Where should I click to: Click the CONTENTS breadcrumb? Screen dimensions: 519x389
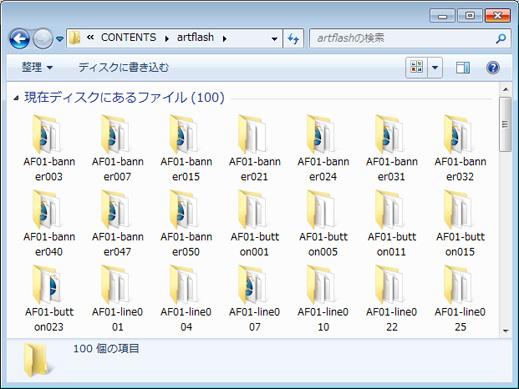coord(128,37)
